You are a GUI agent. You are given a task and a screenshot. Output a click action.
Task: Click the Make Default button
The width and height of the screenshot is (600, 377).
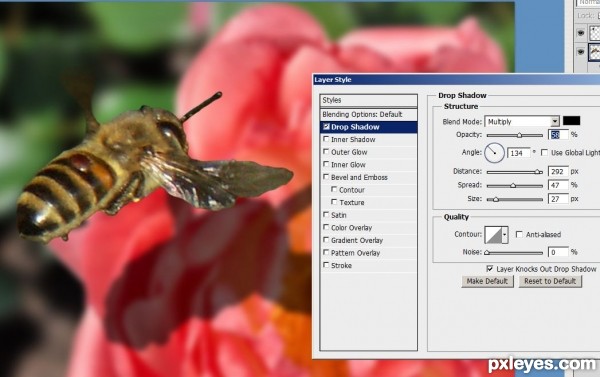[x=487, y=281]
